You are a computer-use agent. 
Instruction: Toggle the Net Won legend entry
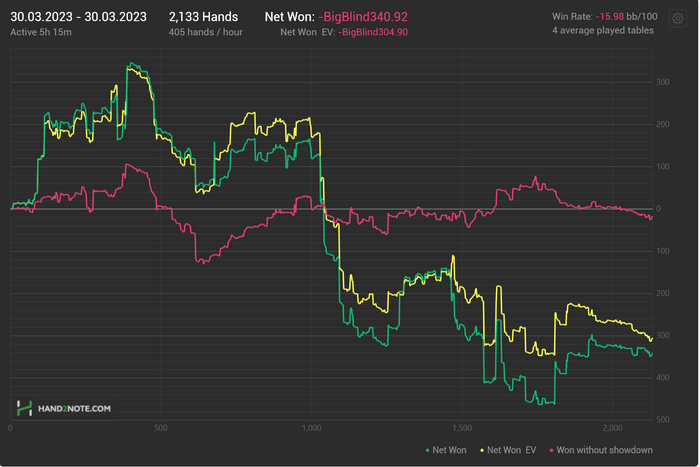click(x=446, y=450)
